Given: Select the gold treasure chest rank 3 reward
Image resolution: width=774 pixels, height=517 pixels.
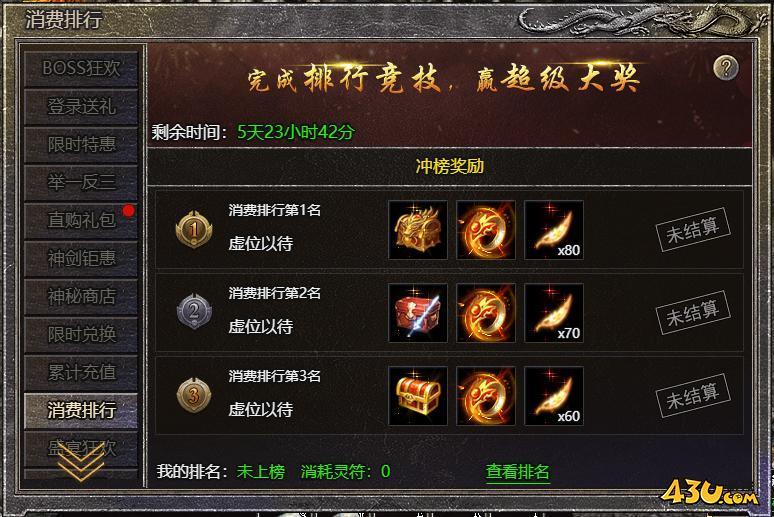Looking at the screenshot, I should tap(418, 396).
